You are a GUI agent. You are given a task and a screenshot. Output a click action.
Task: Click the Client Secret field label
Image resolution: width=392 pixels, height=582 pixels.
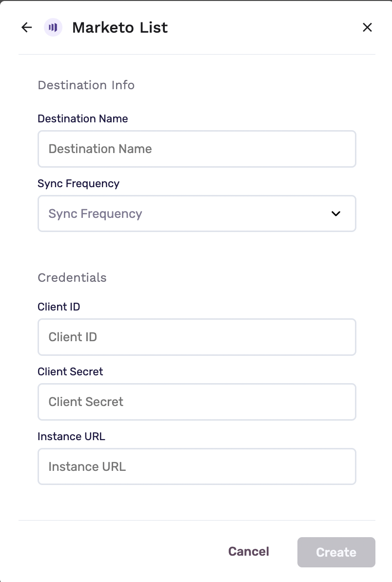70,371
